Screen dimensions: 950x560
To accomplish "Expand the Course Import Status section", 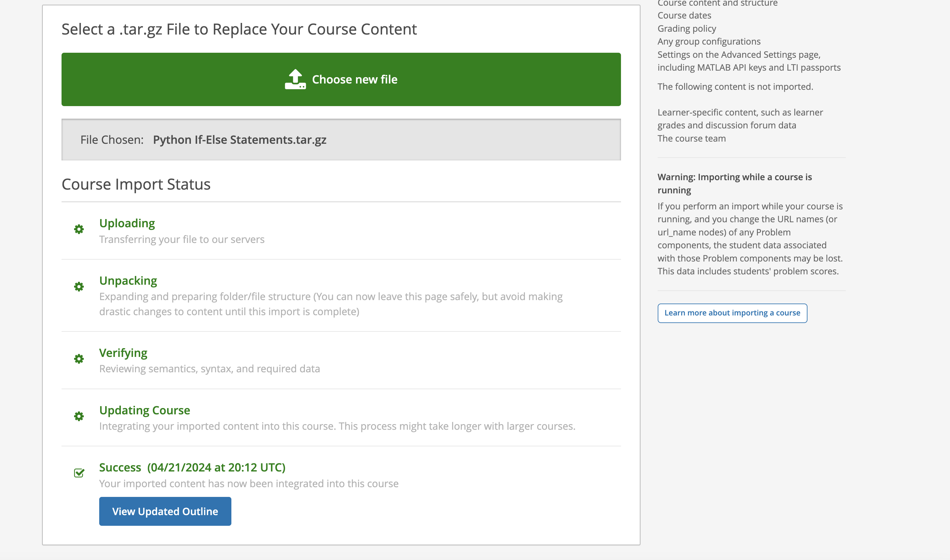I will click(x=136, y=184).
